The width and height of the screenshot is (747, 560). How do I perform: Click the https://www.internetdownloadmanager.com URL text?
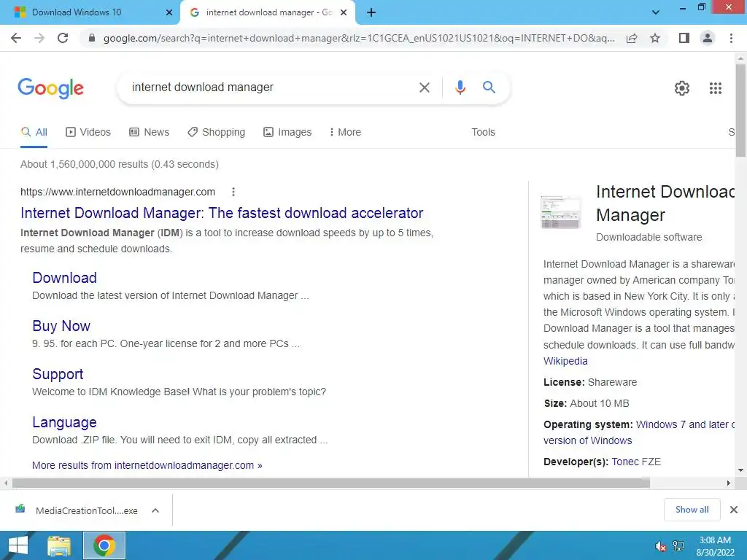coord(117,192)
